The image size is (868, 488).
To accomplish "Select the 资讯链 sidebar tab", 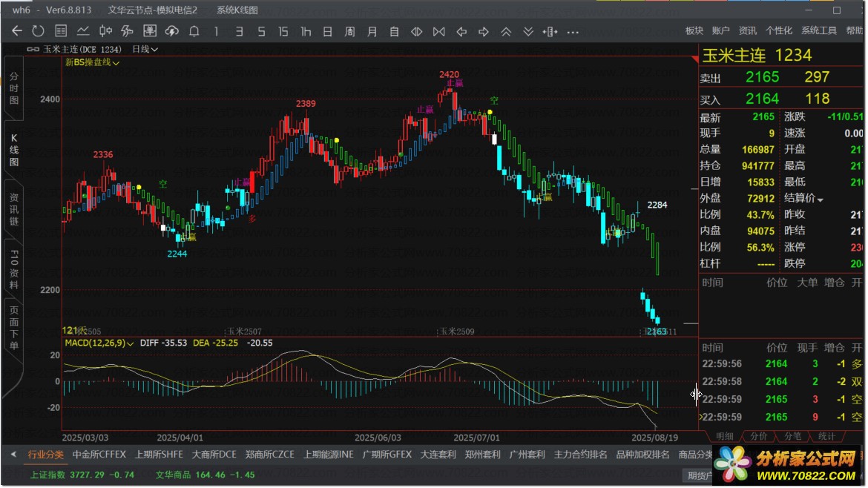I will coord(14,209).
